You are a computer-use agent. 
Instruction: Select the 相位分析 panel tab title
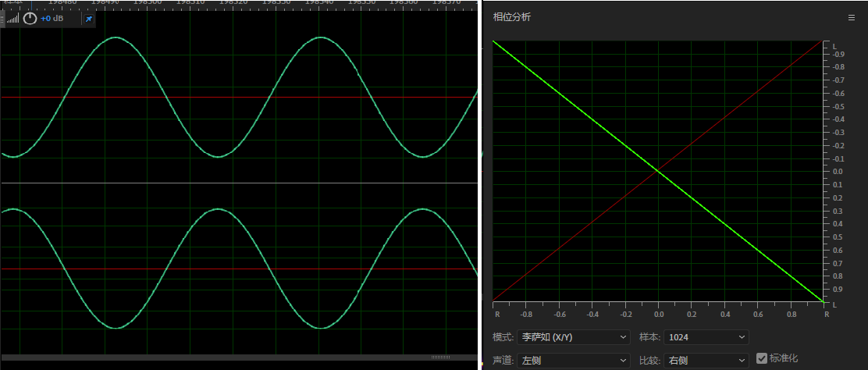point(512,16)
